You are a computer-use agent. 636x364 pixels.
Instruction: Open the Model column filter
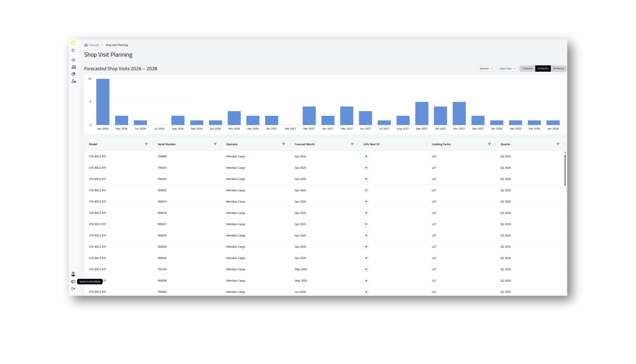coord(146,144)
